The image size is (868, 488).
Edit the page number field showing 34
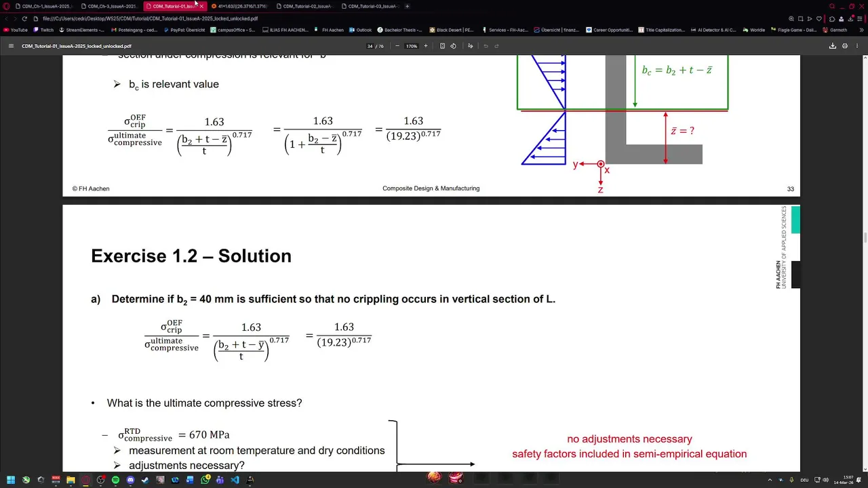coord(370,46)
